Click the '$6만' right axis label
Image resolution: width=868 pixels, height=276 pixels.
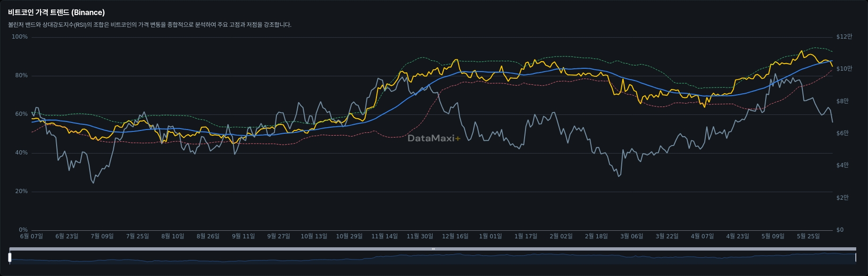point(843,133)
